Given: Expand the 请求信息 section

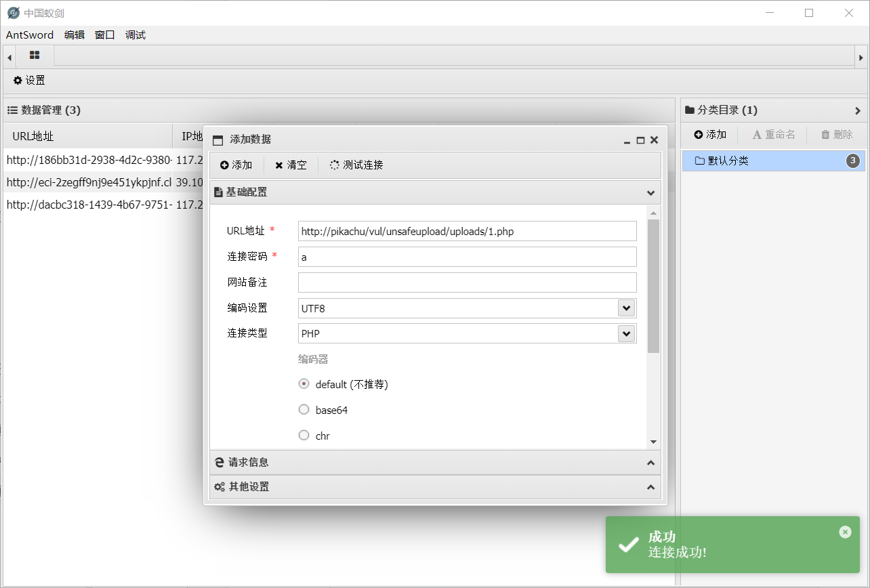Looking at the screenshot, I should coord(435,463).
